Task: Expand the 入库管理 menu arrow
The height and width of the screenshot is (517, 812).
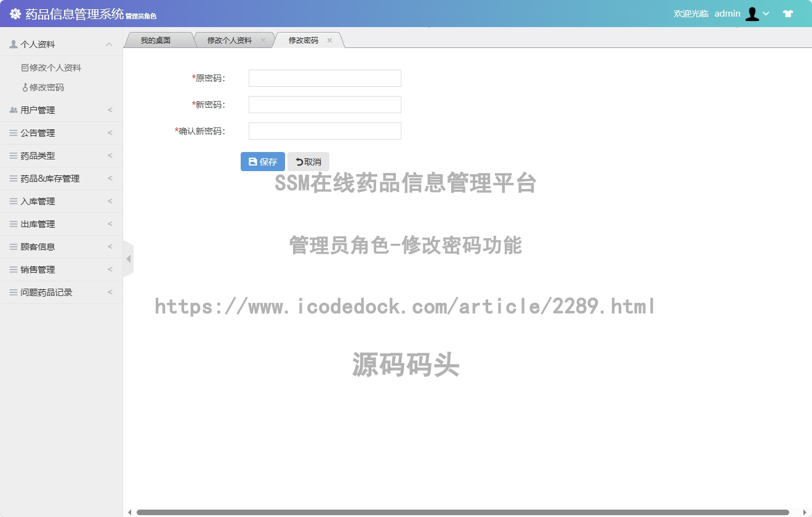Action: [110, 201]
